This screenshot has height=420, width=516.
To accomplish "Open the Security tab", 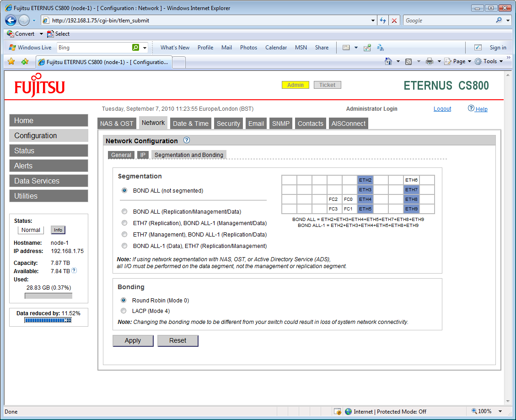I will pos(228,124).
